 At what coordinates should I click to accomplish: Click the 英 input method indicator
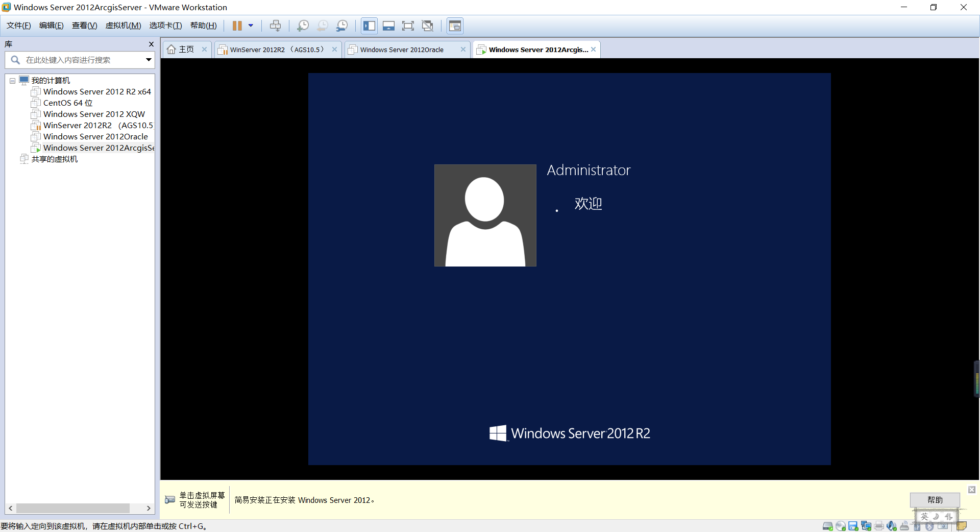click(924, 517)
